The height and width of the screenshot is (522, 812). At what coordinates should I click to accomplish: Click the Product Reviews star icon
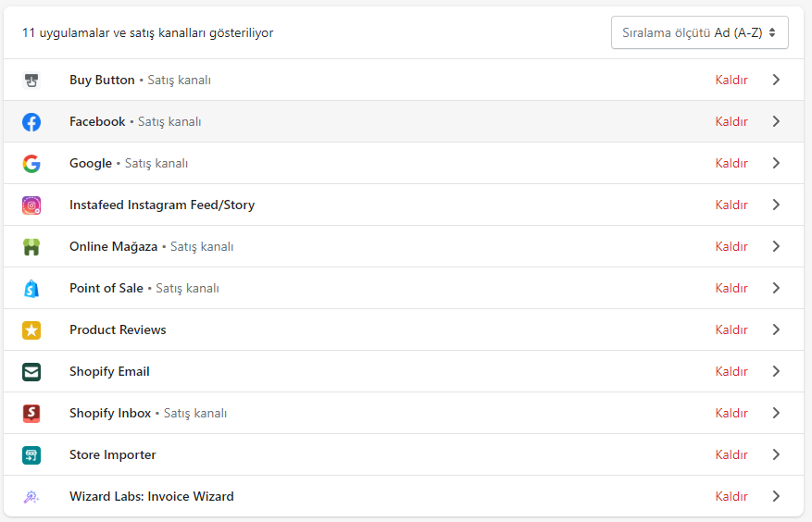pos(31,329)
